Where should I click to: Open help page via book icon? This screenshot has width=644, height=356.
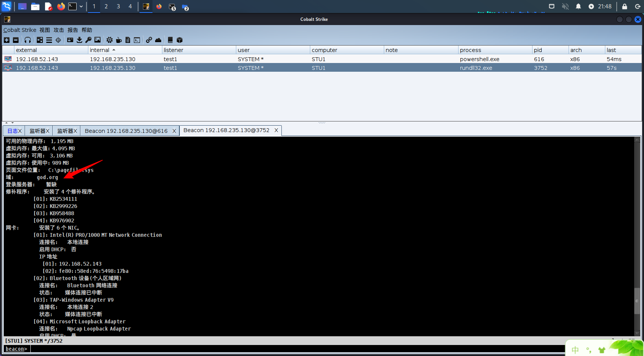(x=170, y=40)
